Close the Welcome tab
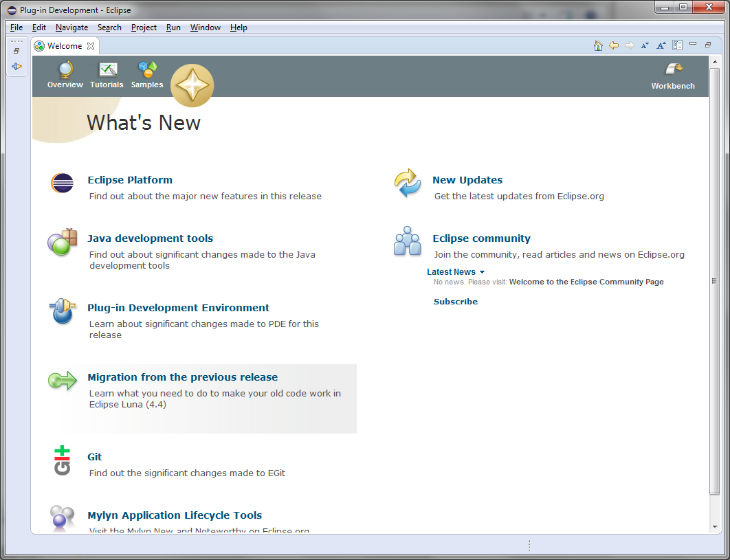The image size is (730, 560). coord(91,46)
